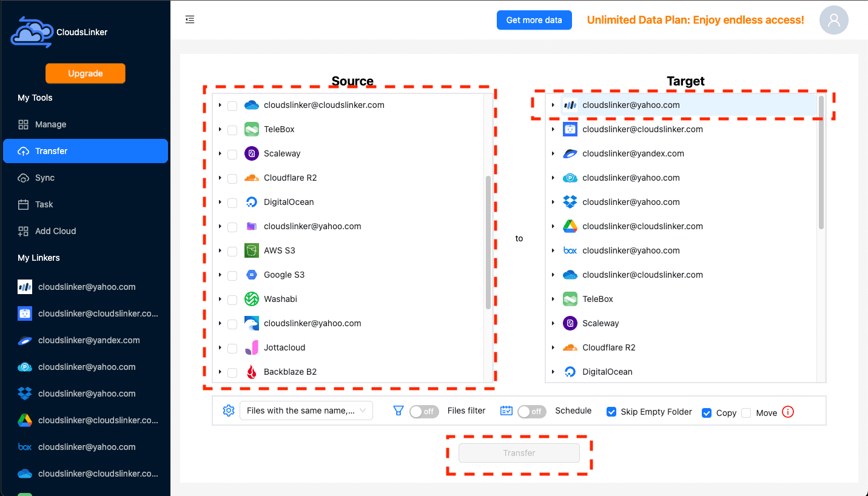The image size is (868, 496).
Task: Toggle the Schedule switch
Action: tap(532, 411)
